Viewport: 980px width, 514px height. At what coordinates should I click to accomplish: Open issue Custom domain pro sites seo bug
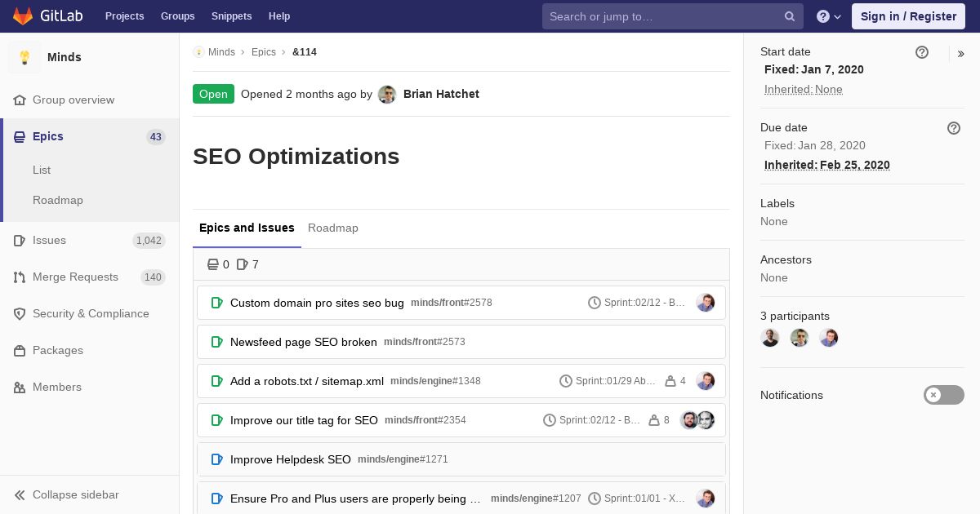(x=317, y=303)
